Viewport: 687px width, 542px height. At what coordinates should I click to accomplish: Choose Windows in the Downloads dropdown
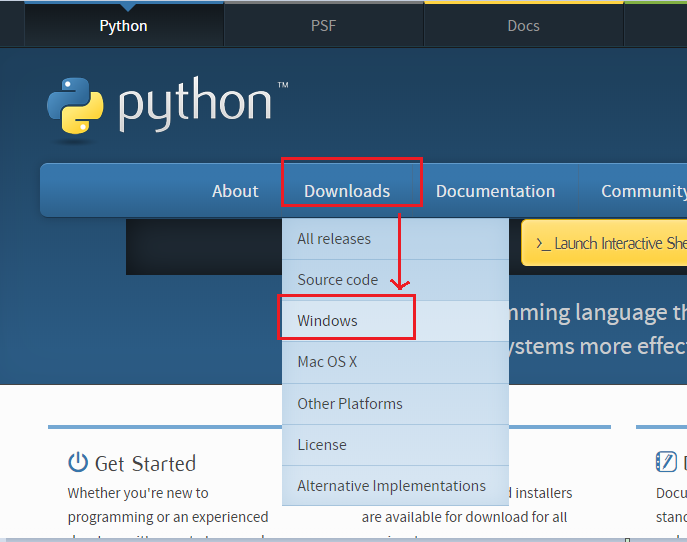coord(395,321)
